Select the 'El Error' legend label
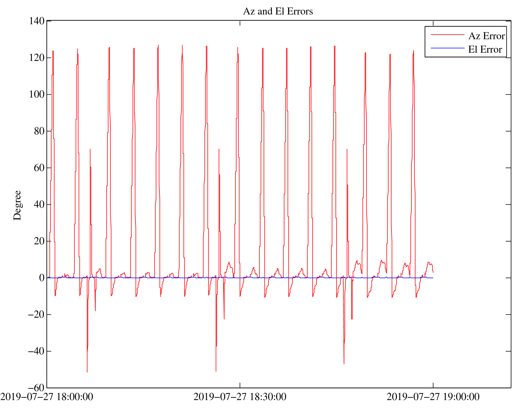Viewport: 518px width, 420px height. (x=485, y=49)
